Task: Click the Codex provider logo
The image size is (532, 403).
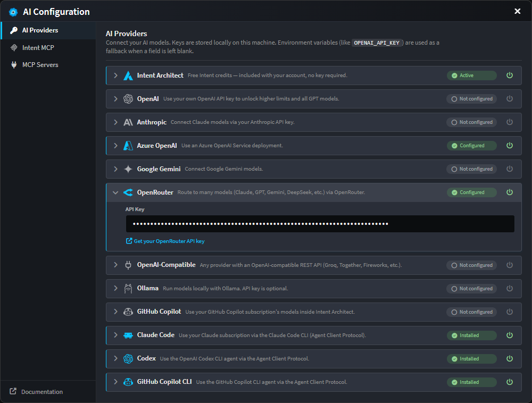Action: click(128, 358)
